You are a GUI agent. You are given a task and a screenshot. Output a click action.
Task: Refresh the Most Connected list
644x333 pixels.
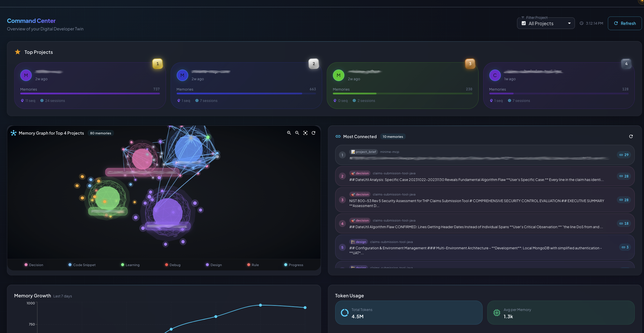coord(631,136)
